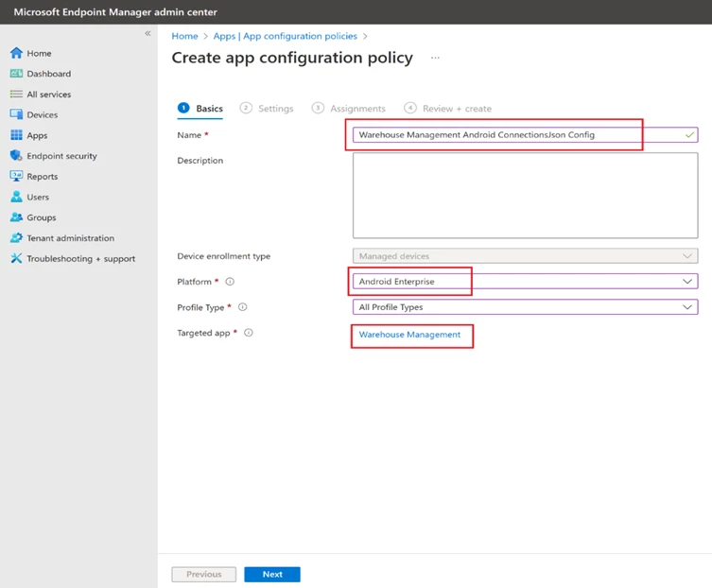The height and width of the screenshot is (588, 712).
Task: Open the Profile Type dropdown
Action: [x=526, y=307]
